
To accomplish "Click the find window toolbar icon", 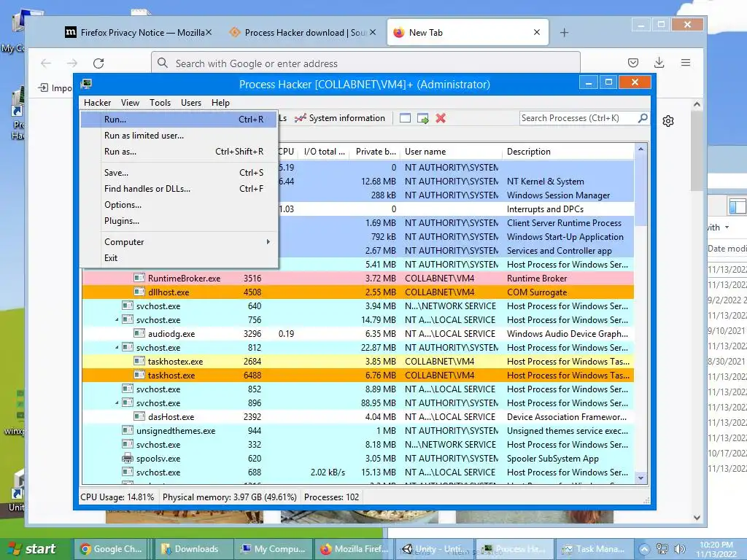I will tap(405, 118).
